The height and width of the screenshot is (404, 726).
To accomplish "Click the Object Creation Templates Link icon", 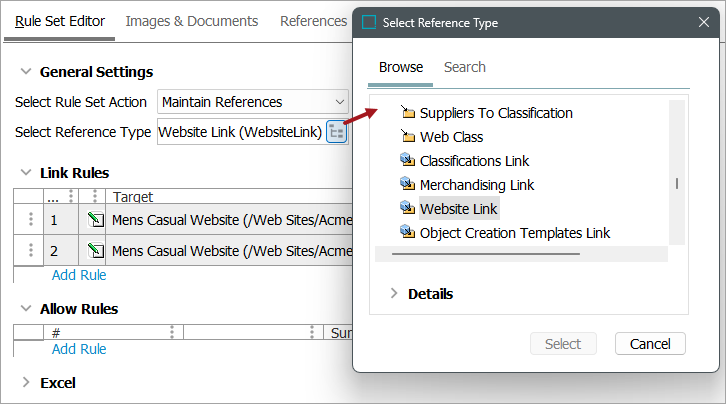I will click(407, 232).
